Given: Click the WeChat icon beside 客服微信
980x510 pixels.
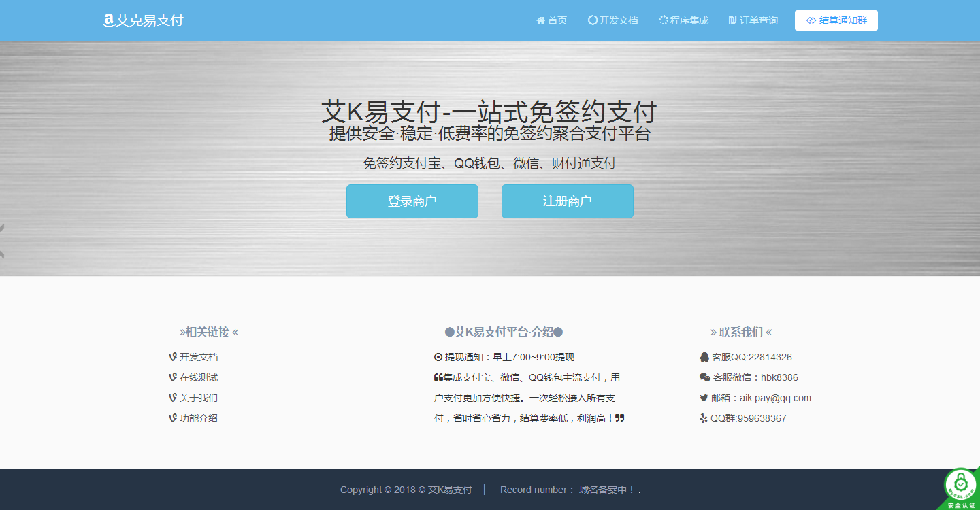Looking at the screenshot, I should (704, 377).
